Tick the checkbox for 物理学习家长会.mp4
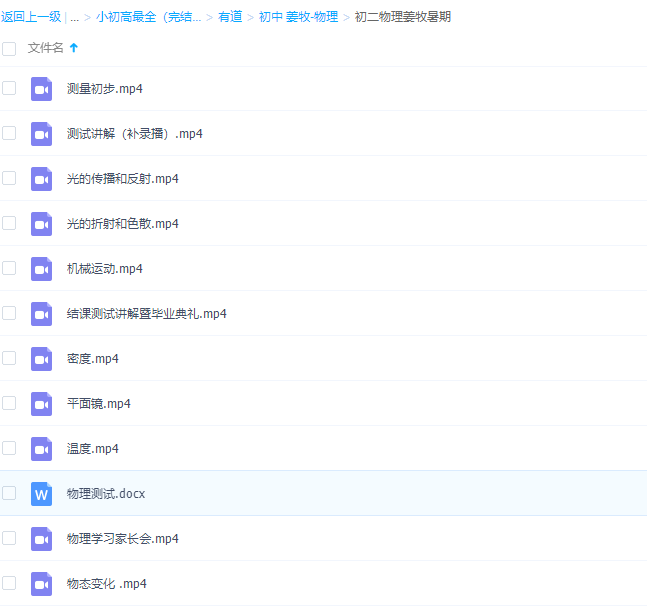The height and width of the screenshot is (610, 647). pyautogui.click(x=9, y=538)
